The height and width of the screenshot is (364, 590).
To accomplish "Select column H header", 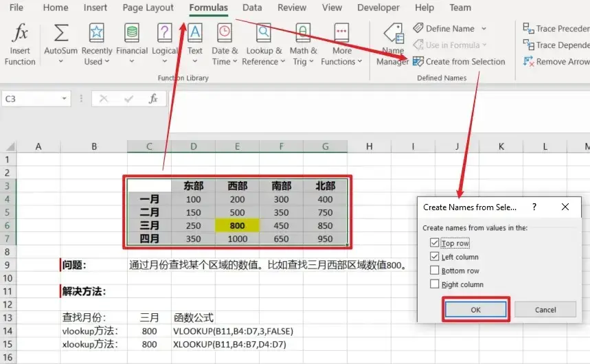I will click(369, 146).
